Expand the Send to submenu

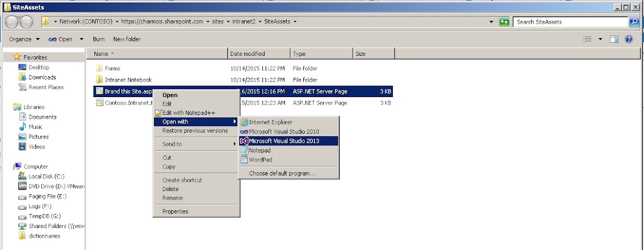tap(195, 144)
